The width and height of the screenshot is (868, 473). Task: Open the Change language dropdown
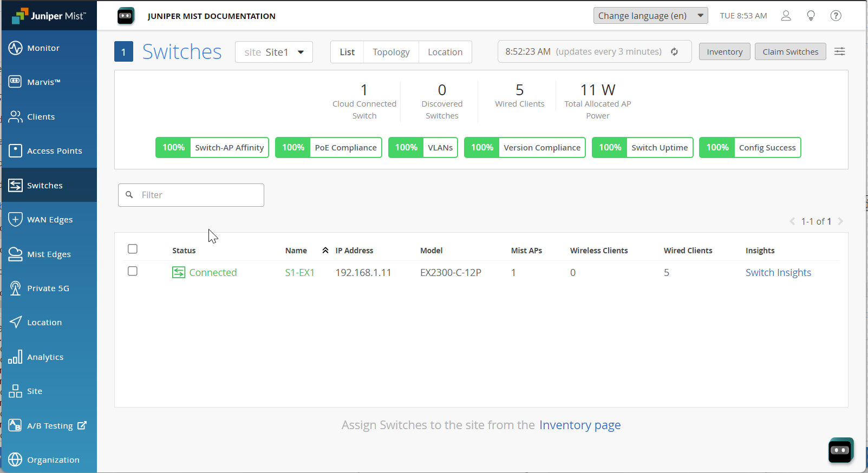click(x=650, y=16)
